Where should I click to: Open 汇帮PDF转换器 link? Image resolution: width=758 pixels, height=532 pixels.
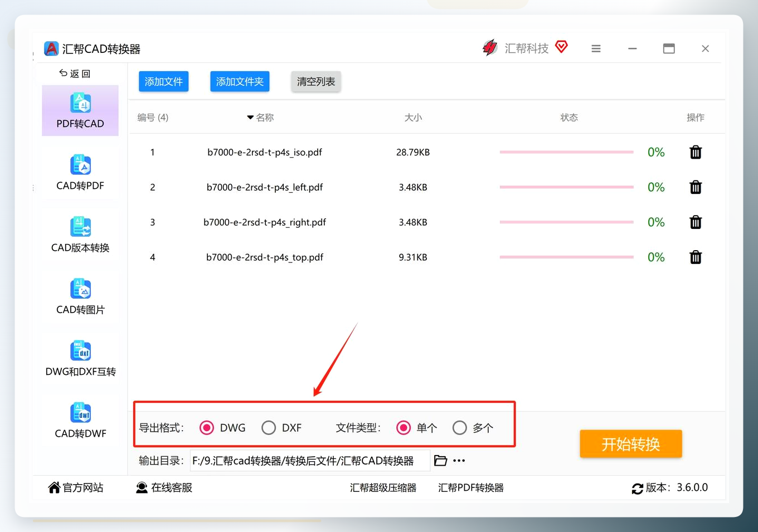coord(471,488)
